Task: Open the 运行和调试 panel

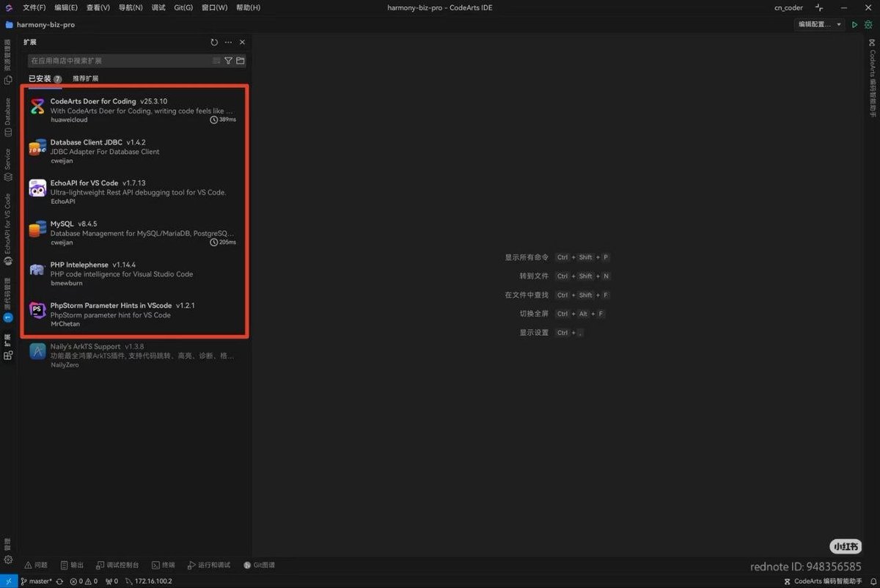Action: coord(209,565)
